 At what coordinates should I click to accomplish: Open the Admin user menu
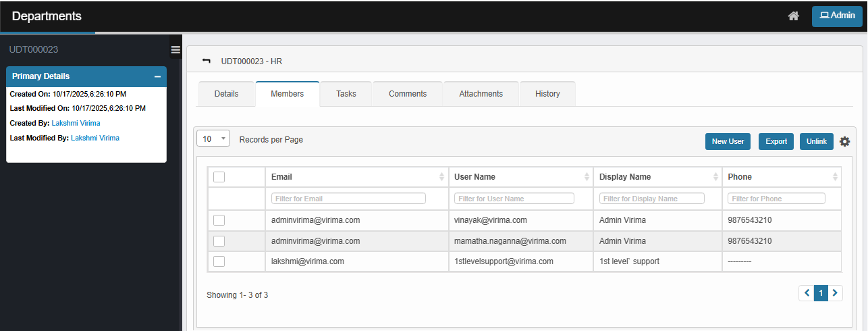(837, 16)
